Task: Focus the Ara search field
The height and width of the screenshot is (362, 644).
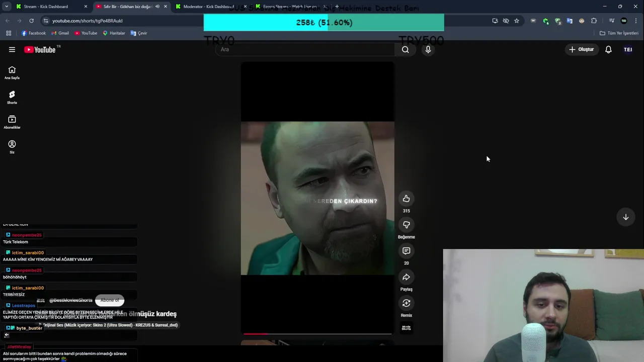Action: 305,49
